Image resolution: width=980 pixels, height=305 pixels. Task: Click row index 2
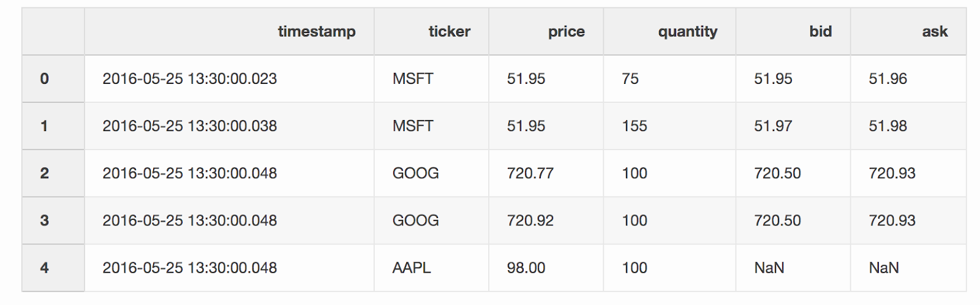[x=44, y=173]
